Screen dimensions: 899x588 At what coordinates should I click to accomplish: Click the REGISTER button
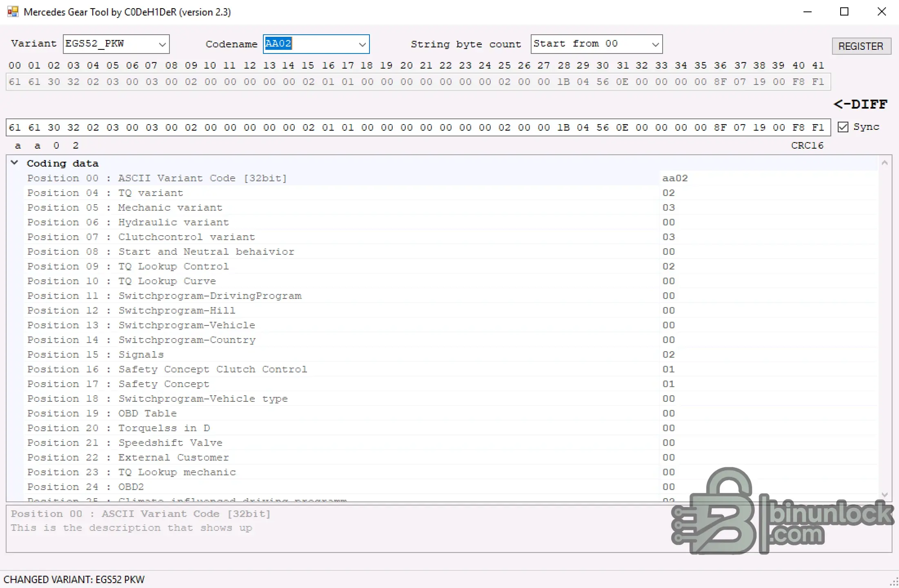point(861,46)
